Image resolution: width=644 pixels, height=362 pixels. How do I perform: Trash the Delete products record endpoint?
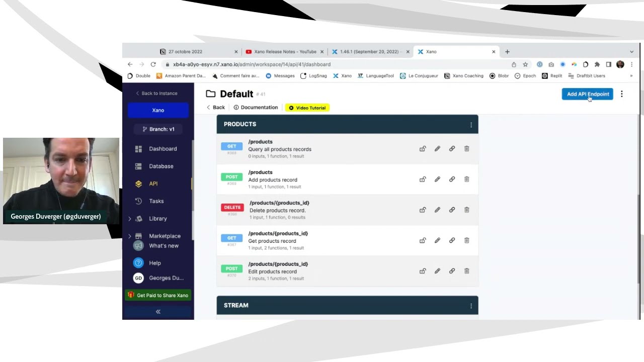click(466, 210)
